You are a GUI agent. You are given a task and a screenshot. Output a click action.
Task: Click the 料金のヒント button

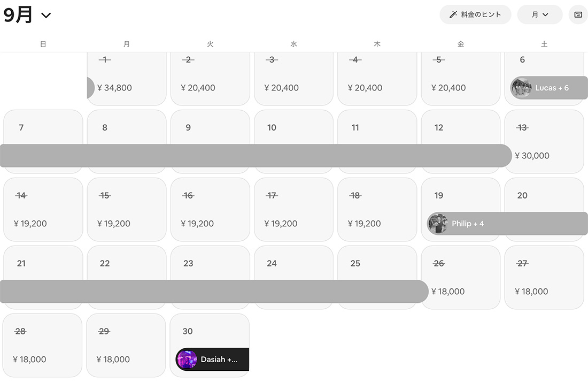pos(475,14)
